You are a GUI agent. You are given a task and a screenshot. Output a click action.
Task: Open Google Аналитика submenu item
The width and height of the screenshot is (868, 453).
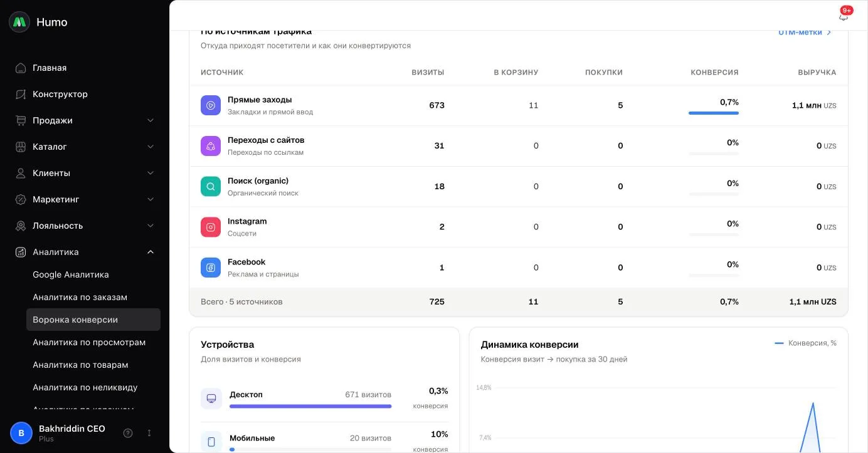93,274
